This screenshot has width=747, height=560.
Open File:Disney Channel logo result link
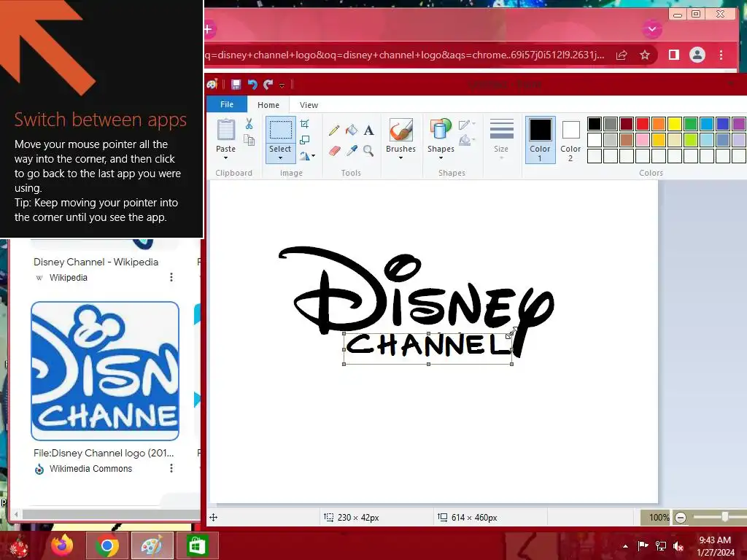pos(104,453)
